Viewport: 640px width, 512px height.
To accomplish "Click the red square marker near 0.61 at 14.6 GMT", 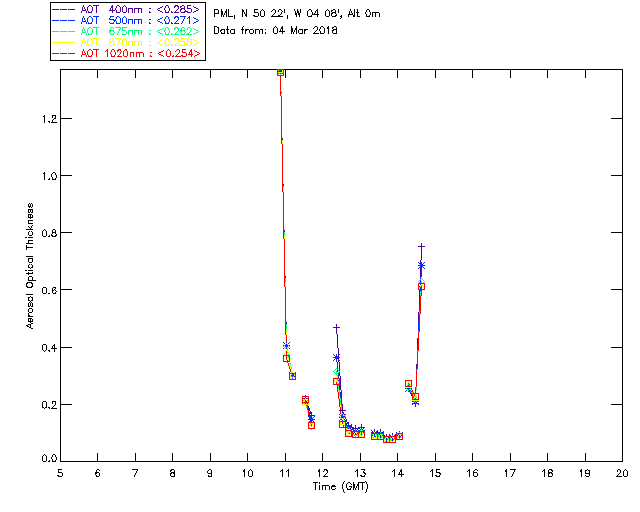I will (x=421, y=287).
